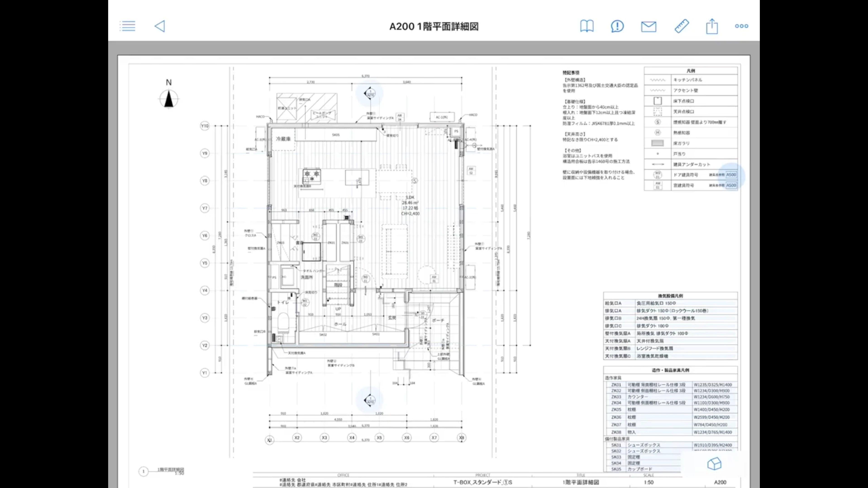Image resolution: width=868 pixels, height=488 pixels.
Task: Click the north arrow compass symbol
Action: point(169,99)
